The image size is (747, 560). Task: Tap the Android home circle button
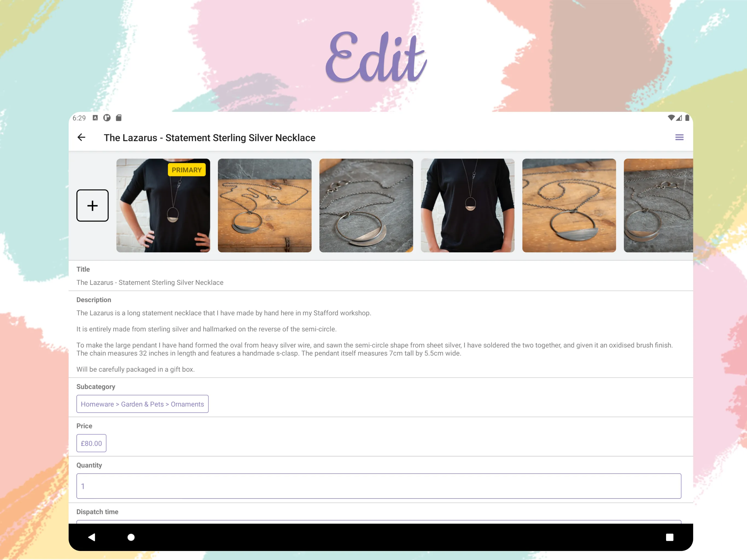(x=131, y=537)
